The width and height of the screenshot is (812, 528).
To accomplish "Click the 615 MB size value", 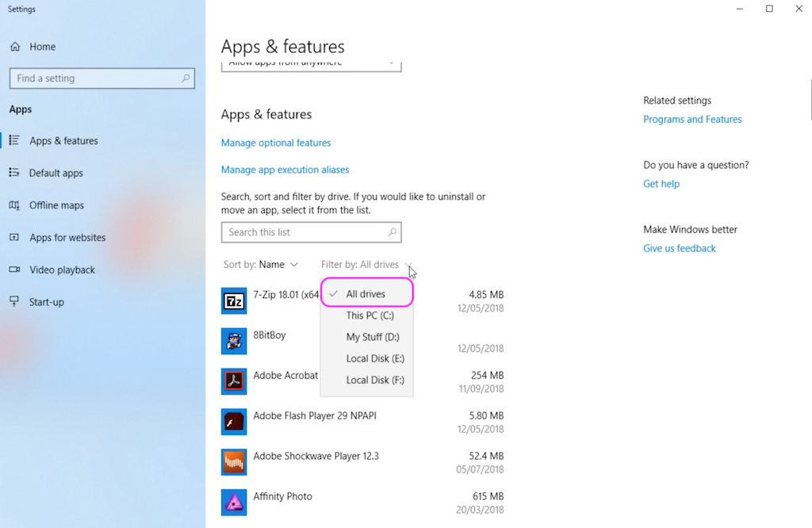I will pyautogui.click(x=488, y=496).
